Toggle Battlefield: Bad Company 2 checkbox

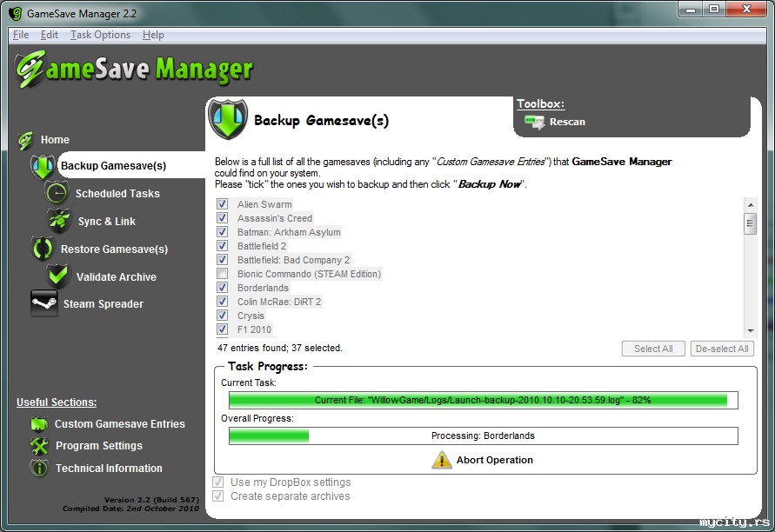coord(223,259)
